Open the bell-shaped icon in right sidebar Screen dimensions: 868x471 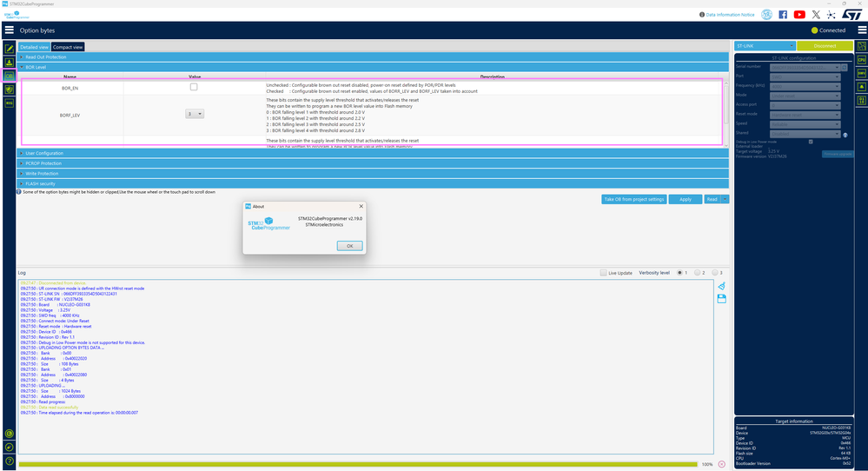click(861, 87)
